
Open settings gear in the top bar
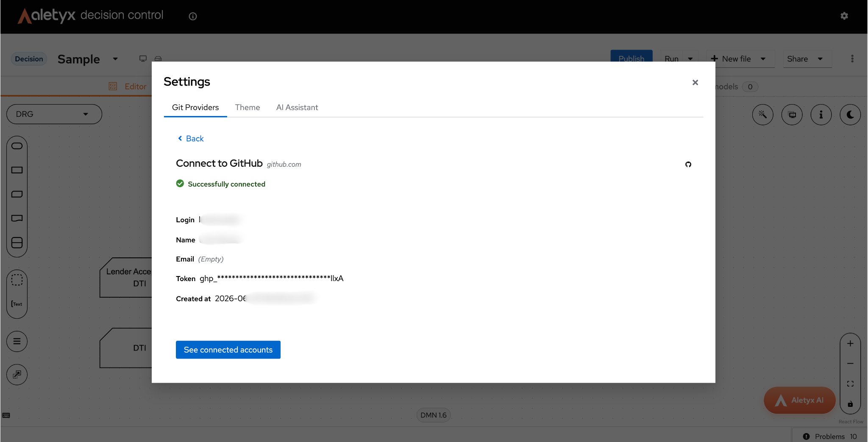[x=844, y=16]
